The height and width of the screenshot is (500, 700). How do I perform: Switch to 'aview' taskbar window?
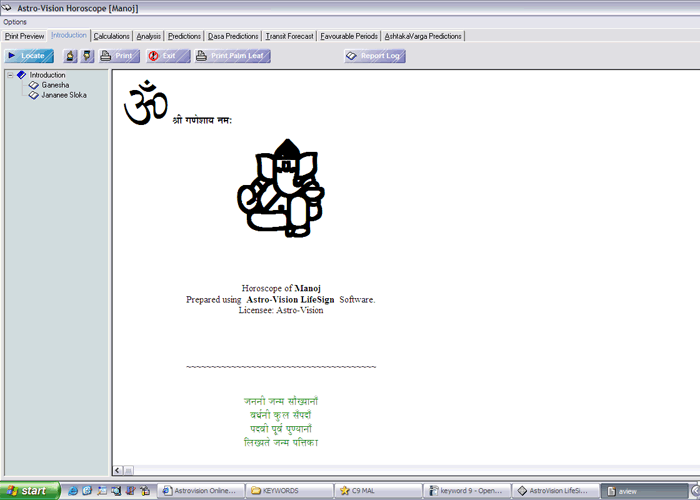tap(644, 491)
